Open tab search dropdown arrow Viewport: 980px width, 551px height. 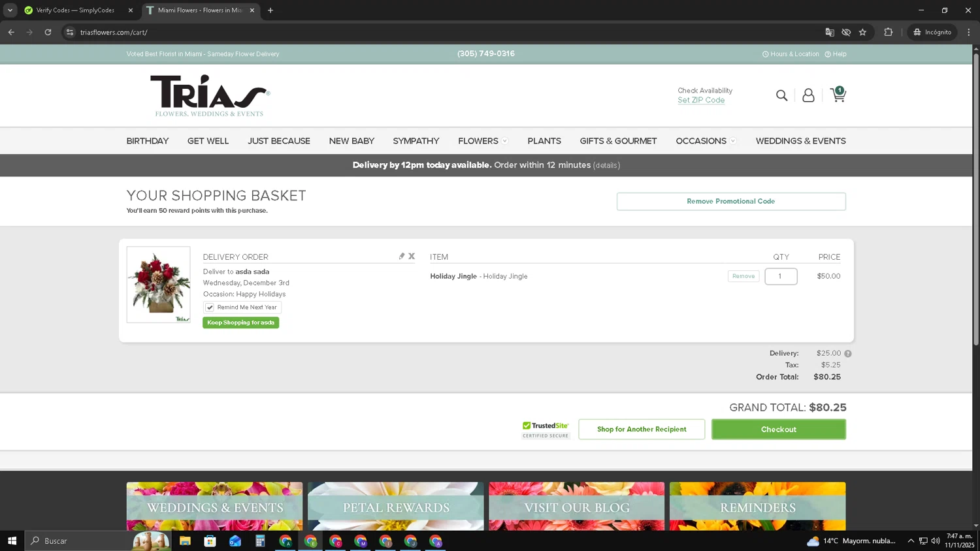10,10
